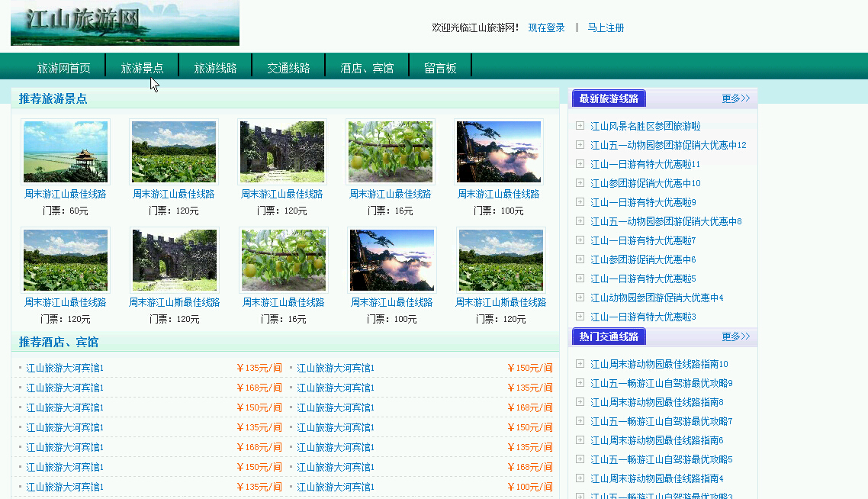Open the 江山周末游动物园最佳线路指南8 link
Viewport: 868px width, 499px height.
pyautogui.click(x=657, y=403)
